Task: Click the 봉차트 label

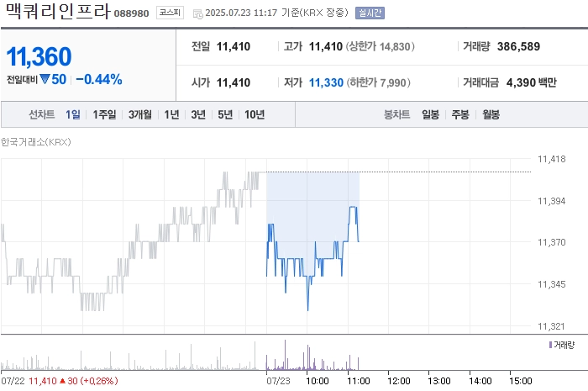Action: 396,114
